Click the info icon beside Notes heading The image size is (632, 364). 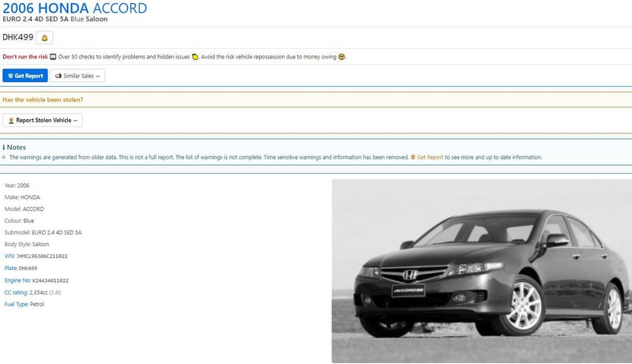tap(4, 148)
